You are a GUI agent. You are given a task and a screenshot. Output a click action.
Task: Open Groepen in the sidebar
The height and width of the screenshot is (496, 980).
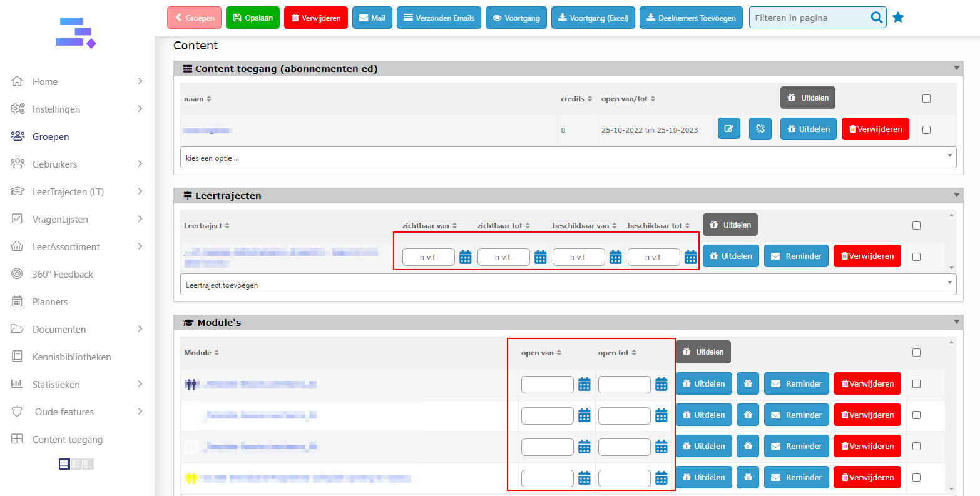(x=51, y=137)
